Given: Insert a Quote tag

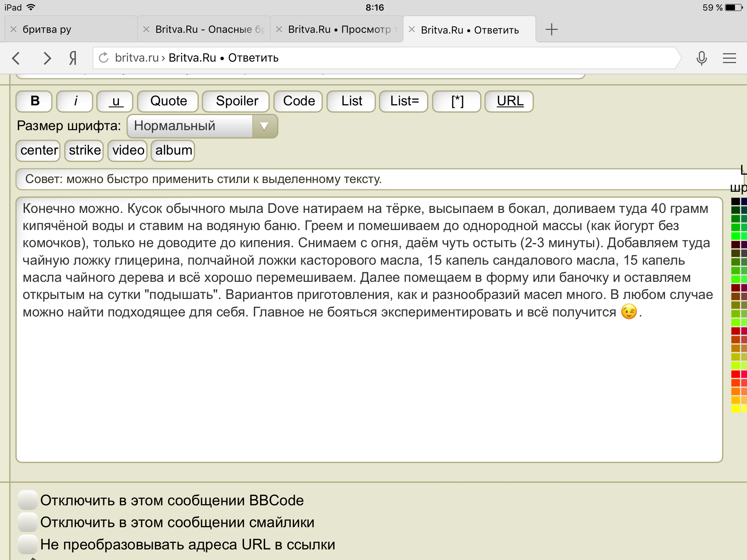Looking at the screenshot, I should tap(168, 101).
